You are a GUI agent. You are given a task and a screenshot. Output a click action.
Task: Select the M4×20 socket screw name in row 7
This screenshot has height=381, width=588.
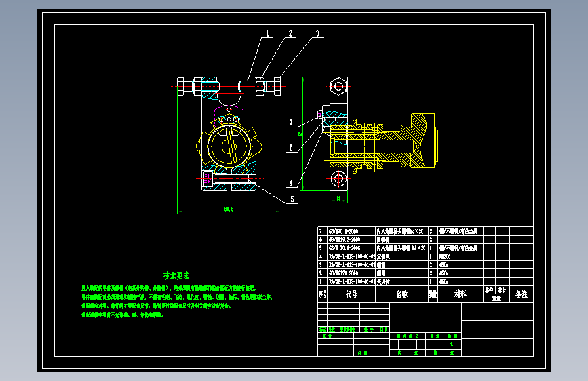click(400, 231)
